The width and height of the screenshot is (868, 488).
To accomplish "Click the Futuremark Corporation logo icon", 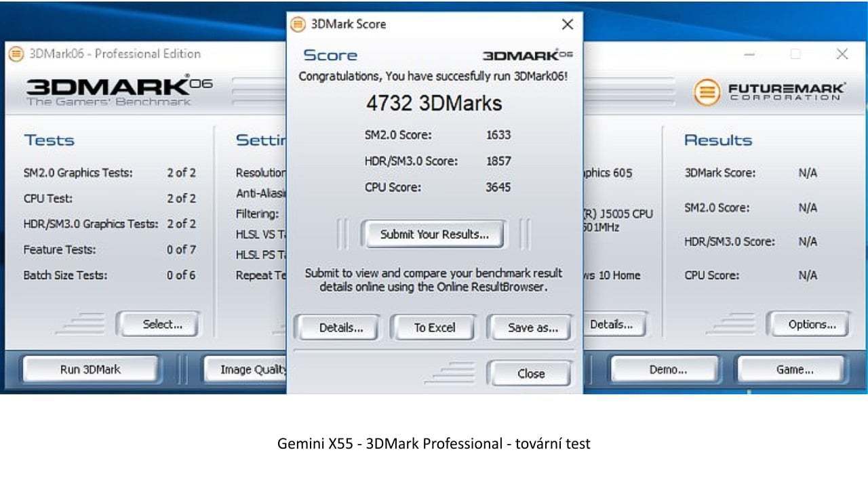I will [x=706, y=91].
